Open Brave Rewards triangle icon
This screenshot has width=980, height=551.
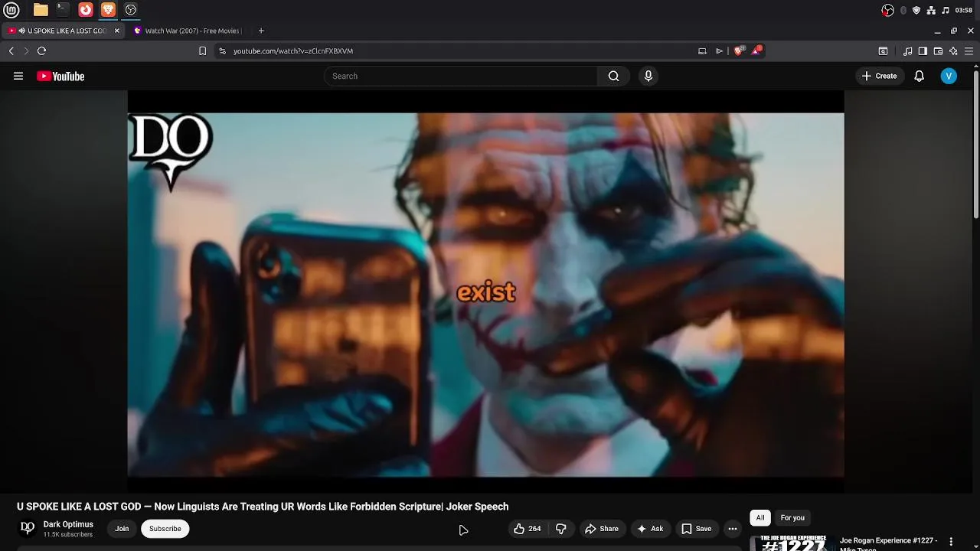pyautogui.click(x=757, y=51)
